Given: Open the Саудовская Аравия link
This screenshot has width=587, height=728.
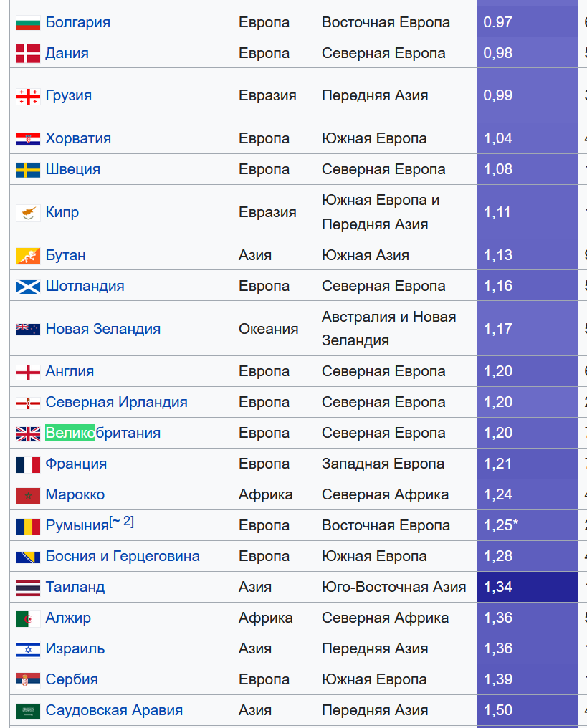Looking at the screenshot, I should coord(114,710).
